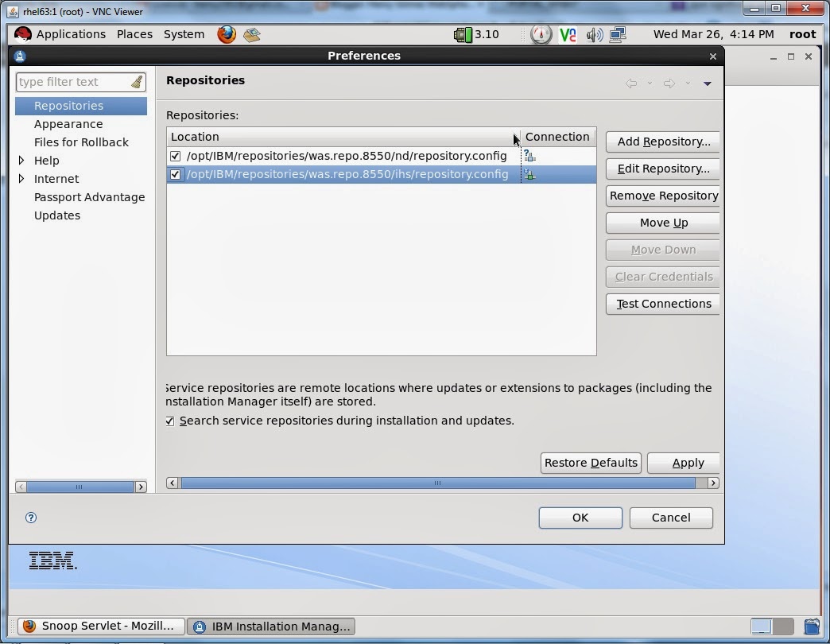
Task: Expand the Internet section in the sidebar
Action: [x=22, y=179]
